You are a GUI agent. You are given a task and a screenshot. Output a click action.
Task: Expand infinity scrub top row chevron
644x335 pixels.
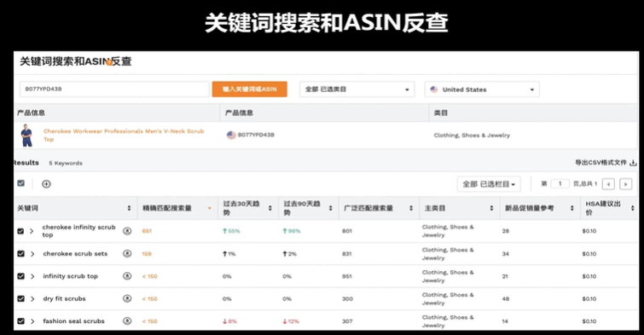pyautogui.click(x=32, y=276)
